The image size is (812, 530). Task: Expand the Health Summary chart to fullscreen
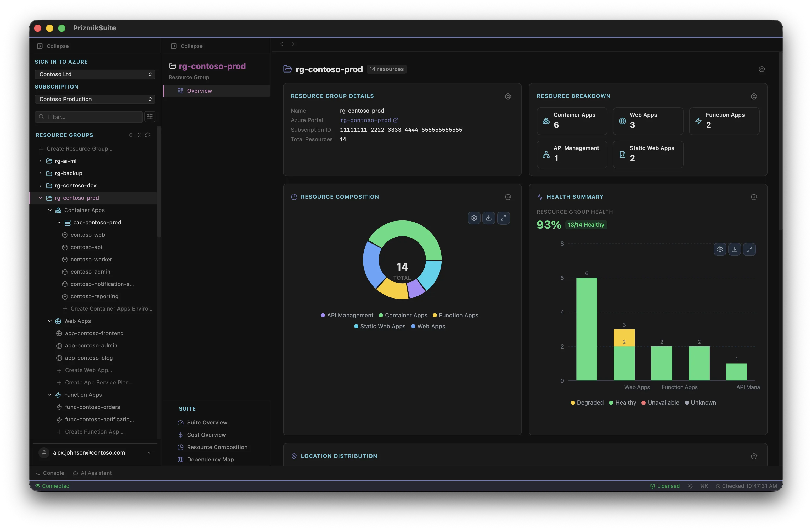749,249
